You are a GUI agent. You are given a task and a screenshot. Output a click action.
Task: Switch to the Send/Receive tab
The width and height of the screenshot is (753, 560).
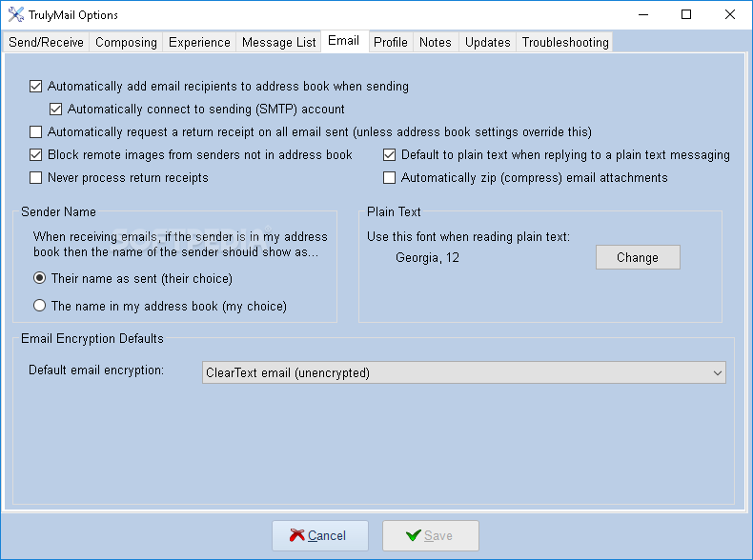(46, 42)
